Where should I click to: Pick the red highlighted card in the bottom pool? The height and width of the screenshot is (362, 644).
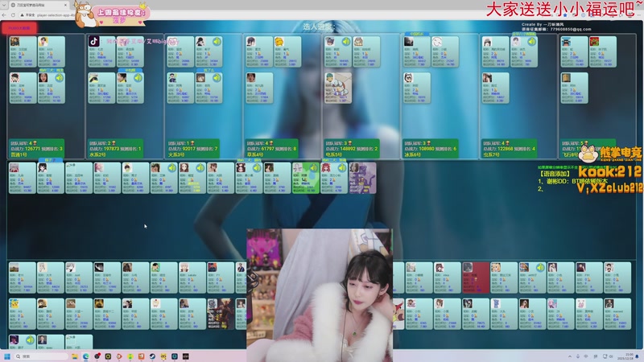476,278
